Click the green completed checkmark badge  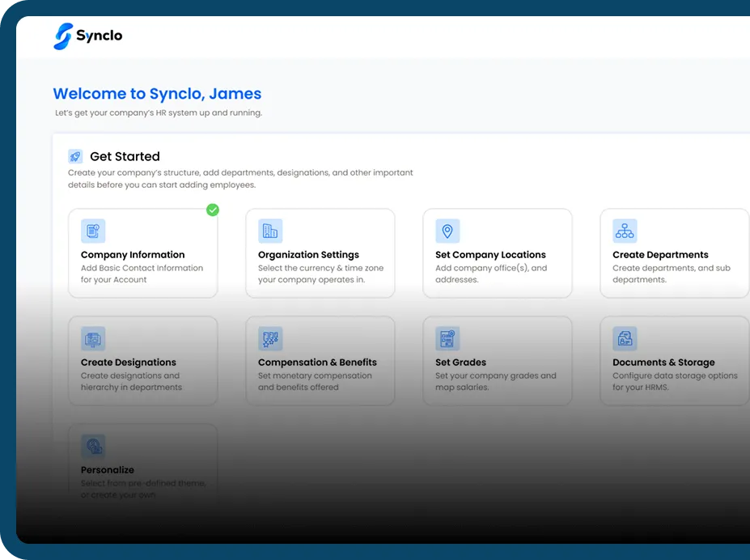pyautogui.click(x=213, y=210)
